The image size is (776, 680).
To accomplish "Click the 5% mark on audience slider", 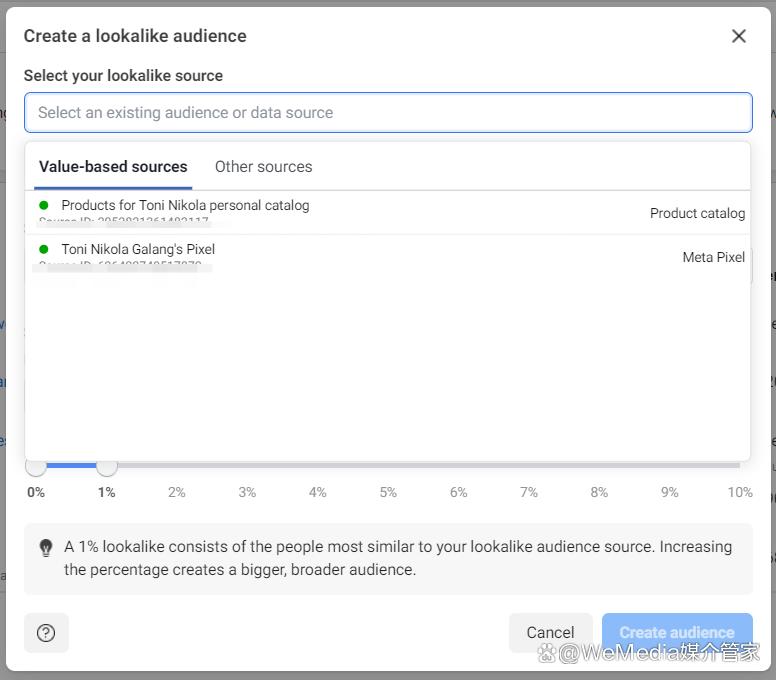I will coord(388,492).
